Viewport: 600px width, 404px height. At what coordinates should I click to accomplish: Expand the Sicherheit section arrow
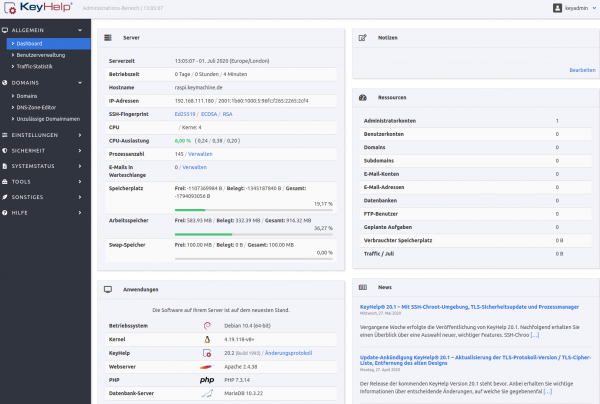(x=80, y=151)
